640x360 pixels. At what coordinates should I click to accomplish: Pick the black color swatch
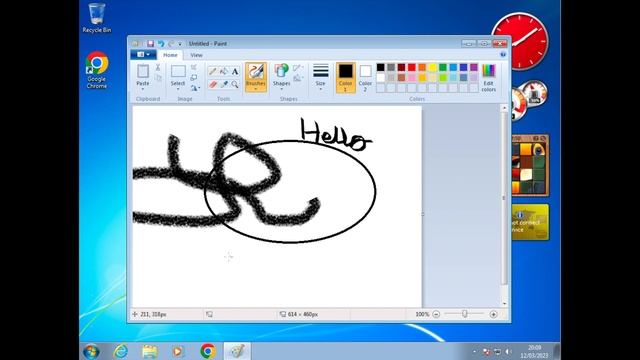pyautogui.click(x=380, y=67)
